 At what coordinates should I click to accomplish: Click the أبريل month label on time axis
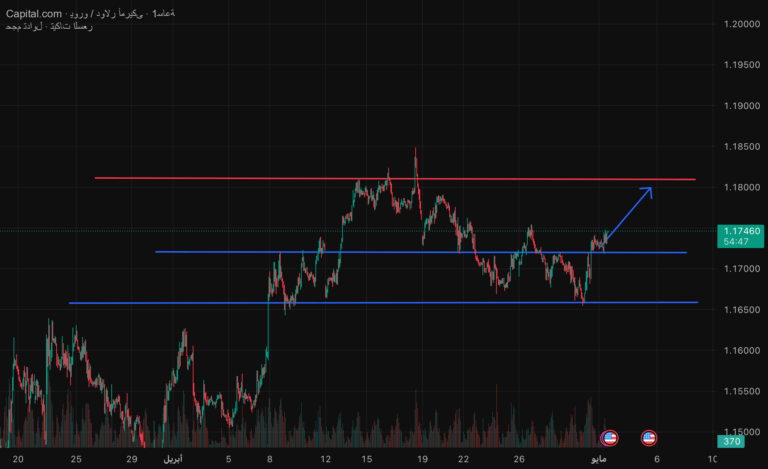coord(172,459)
